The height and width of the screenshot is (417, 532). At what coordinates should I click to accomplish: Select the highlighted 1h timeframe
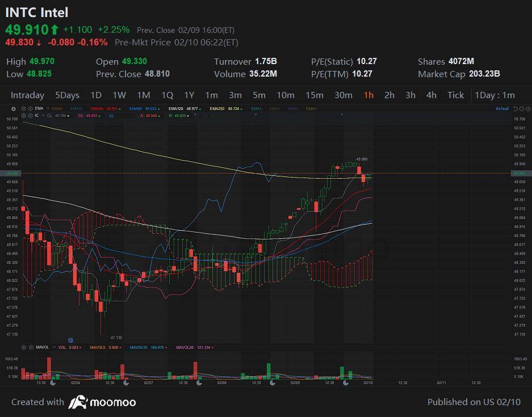(368, 95)
